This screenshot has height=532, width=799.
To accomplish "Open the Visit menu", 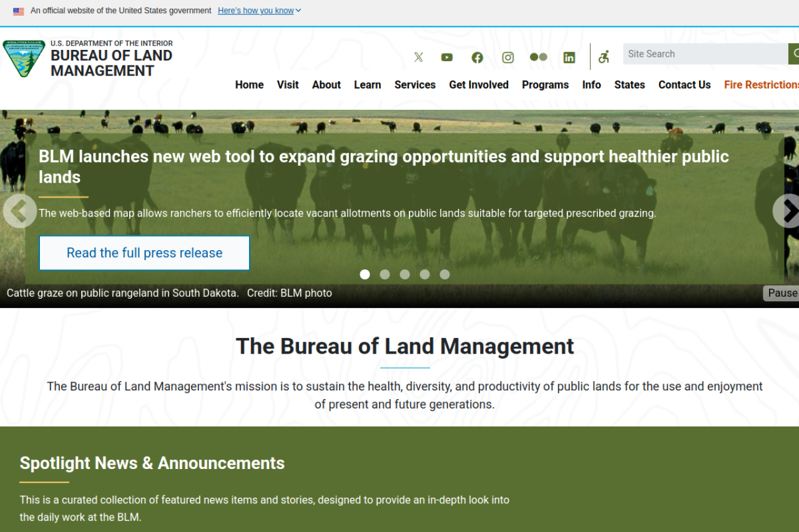I will pyautogui.click(x=288, y=85).
